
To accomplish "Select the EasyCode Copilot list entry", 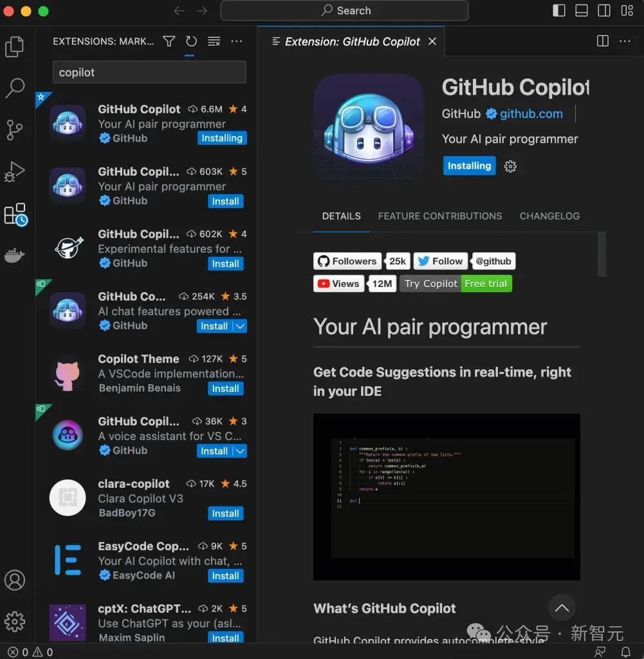I will pyautogui.click(x=146, y=561).
